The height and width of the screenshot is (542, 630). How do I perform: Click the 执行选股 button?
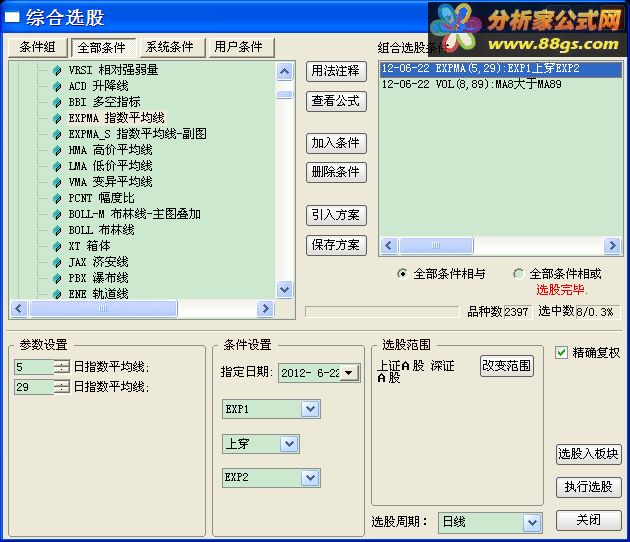tap(588, 487)
